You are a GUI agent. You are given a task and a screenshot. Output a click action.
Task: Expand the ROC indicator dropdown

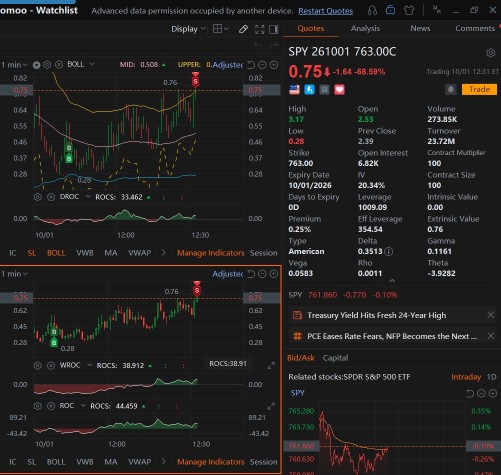(83, 406)
